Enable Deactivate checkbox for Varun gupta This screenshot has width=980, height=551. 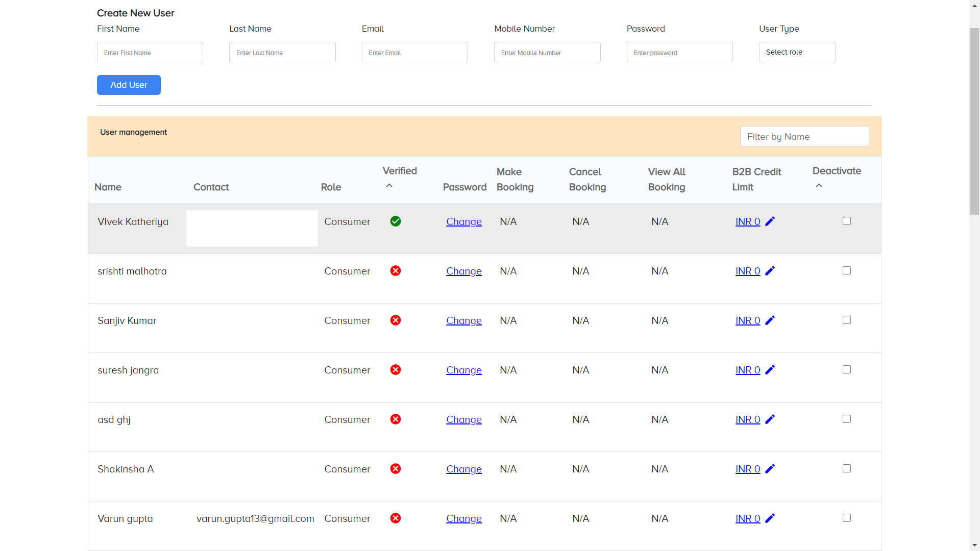(x=847, y=518)
